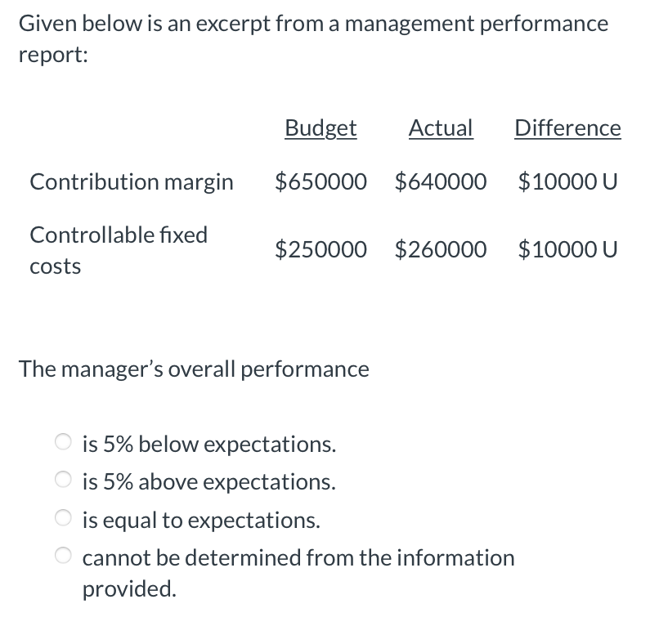The height and width of the screenshot is (644, 659).
Task: Click the Controllable fixed costs $10000 U difference
Action: click(x=567, y=249)
